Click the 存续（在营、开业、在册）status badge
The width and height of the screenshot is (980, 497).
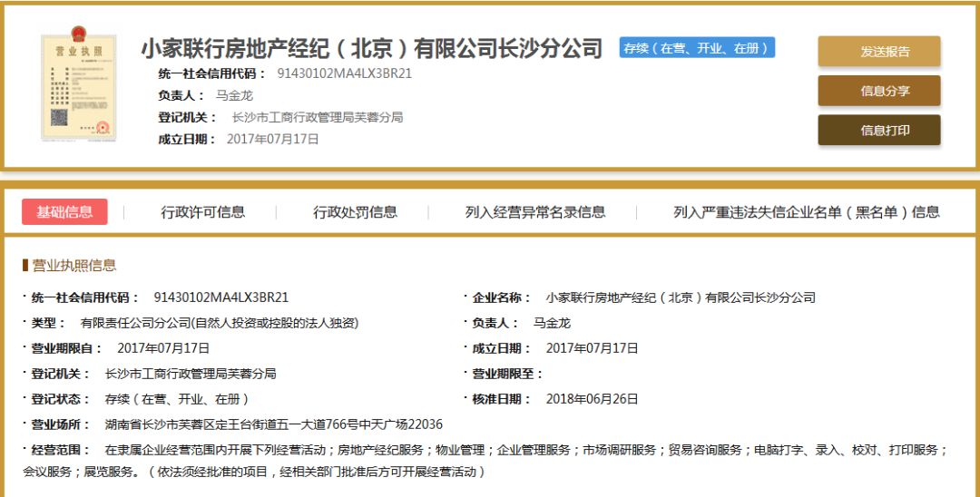[x=697, y=47]
